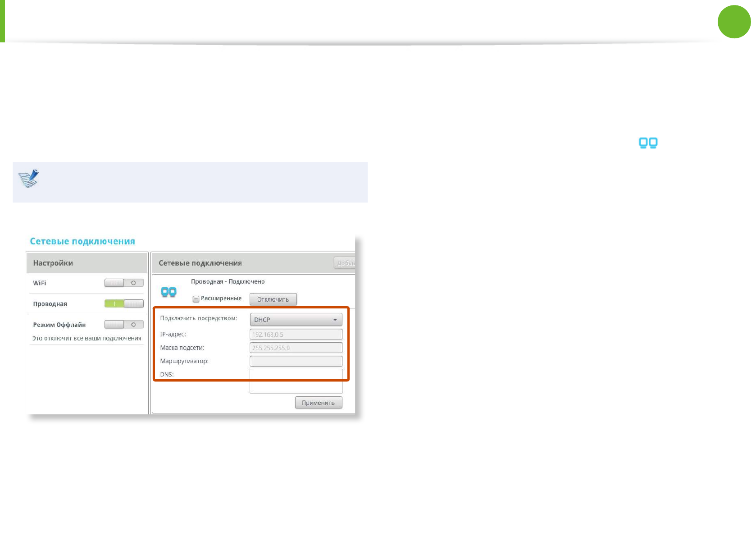Select the Маска подсети field

pyautogui.click(x=296, y=348)
